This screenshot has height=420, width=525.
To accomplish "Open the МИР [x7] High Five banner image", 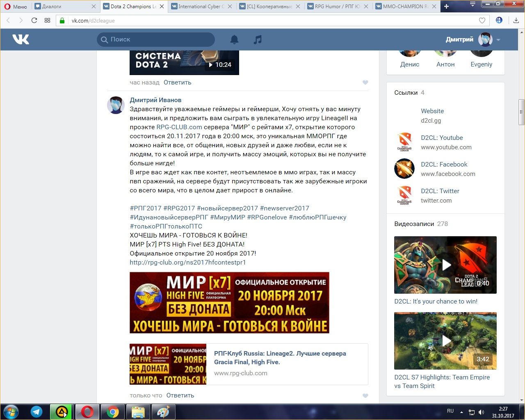I will click(229, 303).
